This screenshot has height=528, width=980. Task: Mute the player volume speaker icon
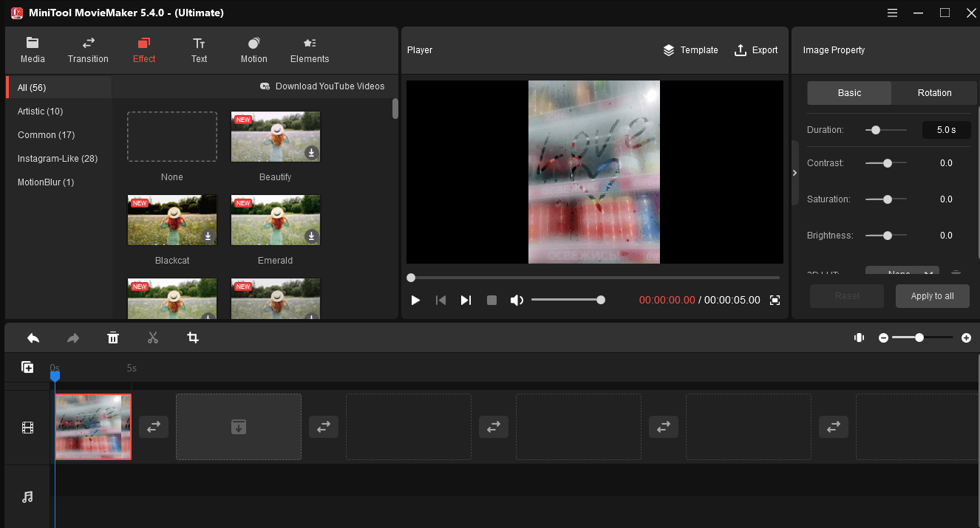coord(517,300)
